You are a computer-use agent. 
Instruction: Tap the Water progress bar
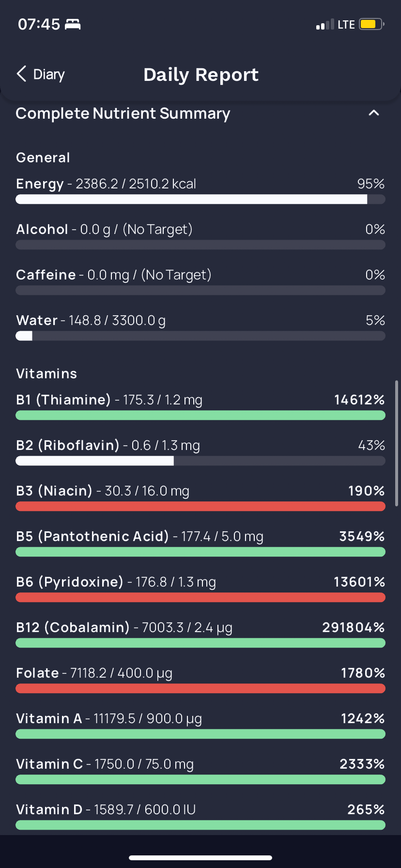pos(200,336)
